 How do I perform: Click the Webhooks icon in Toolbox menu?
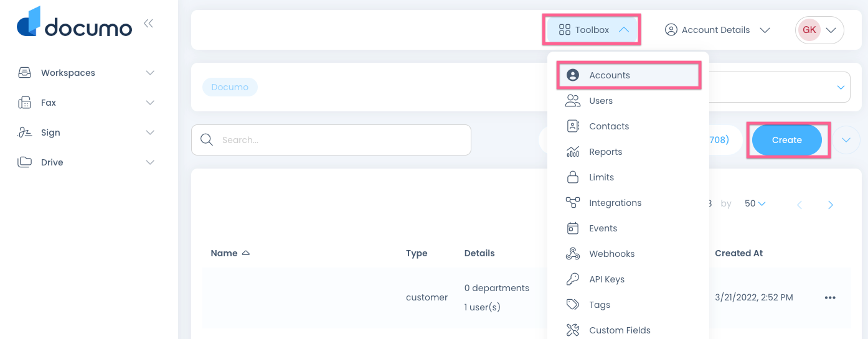(572, 254)
